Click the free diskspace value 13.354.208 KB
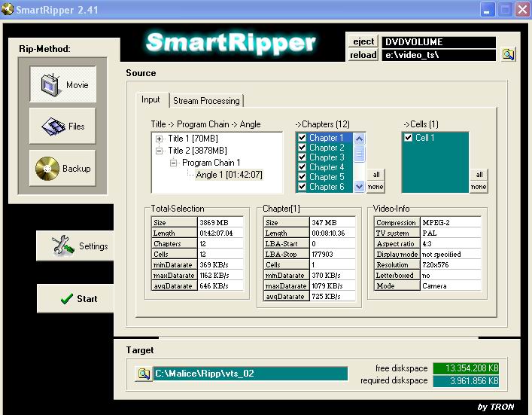The width and height of the screenshot is (532, 415). [x=466, y=368]
